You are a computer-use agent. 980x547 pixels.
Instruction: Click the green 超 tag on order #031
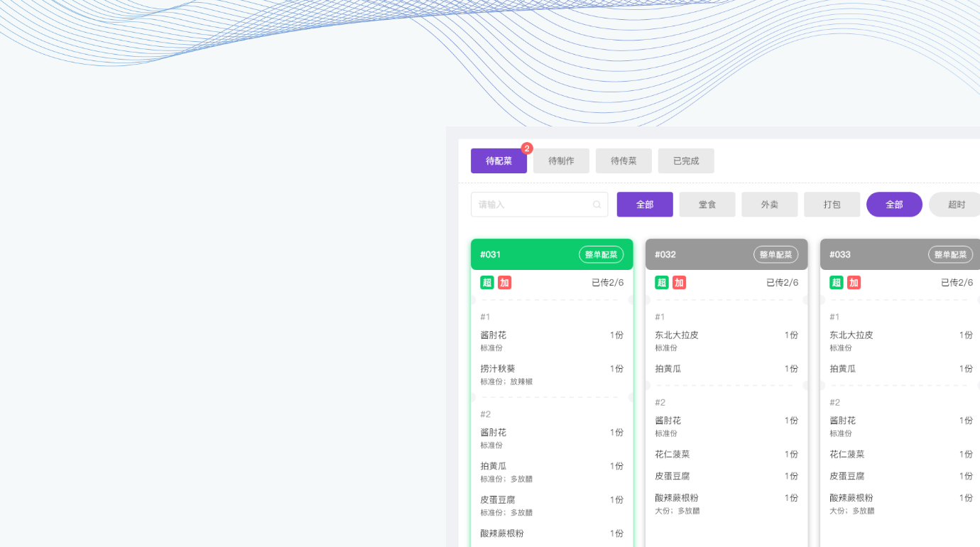487,283
